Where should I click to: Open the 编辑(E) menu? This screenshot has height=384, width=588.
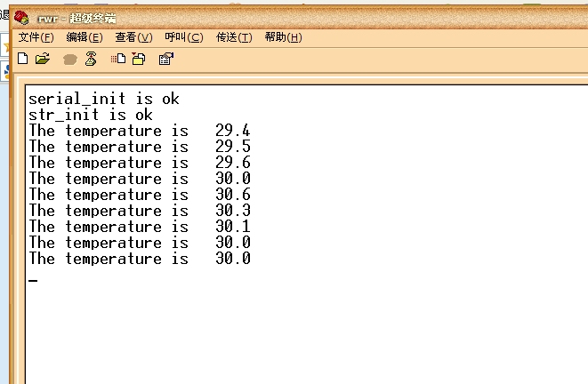pos(85,37)
